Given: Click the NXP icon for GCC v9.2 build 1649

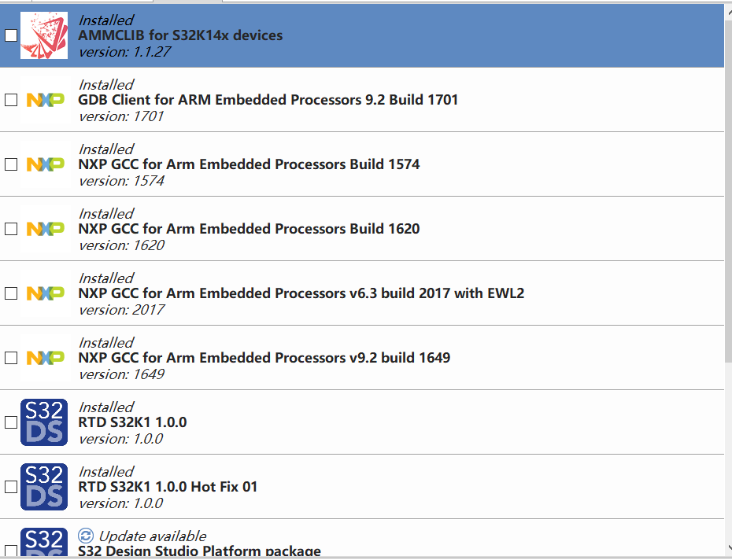Looking at the screenshot, I should [43, 357].
